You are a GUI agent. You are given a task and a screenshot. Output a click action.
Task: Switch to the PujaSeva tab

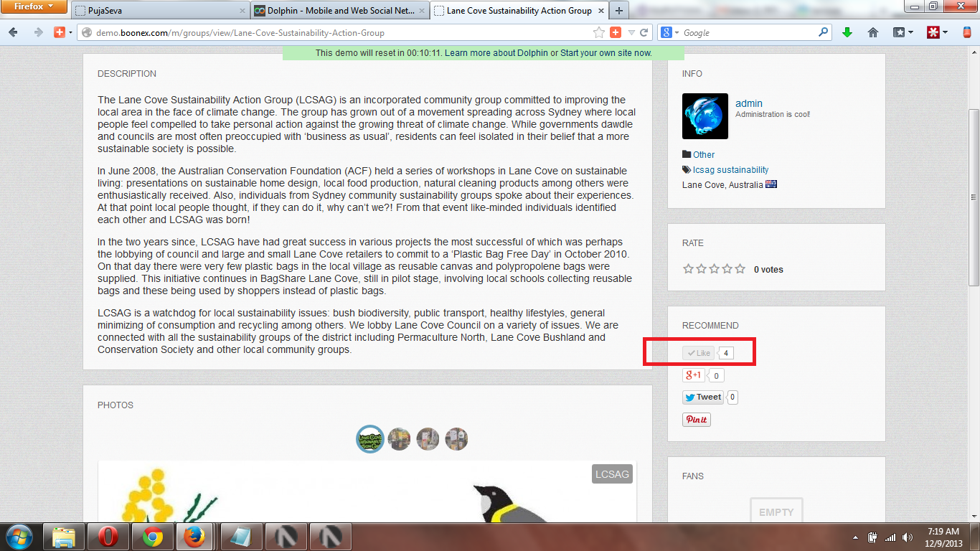click(x=160, y=11)
